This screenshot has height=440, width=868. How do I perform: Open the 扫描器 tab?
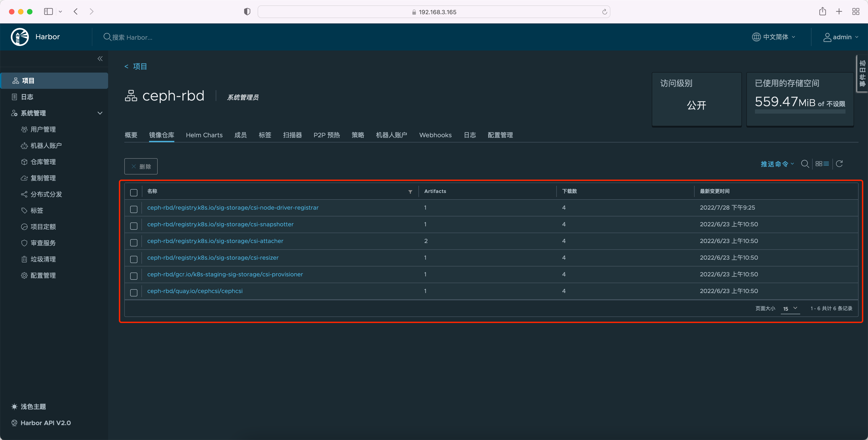(x=293, y=135)
